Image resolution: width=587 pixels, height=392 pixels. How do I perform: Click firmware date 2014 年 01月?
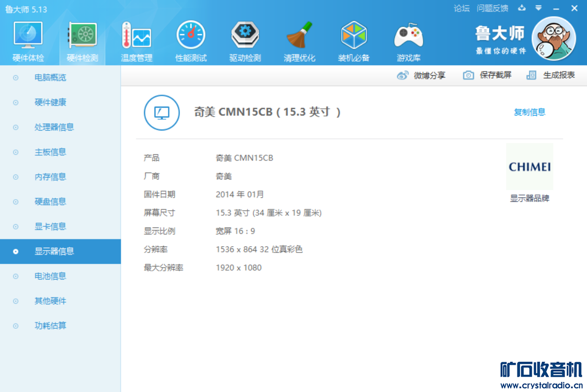coord(240,194)
